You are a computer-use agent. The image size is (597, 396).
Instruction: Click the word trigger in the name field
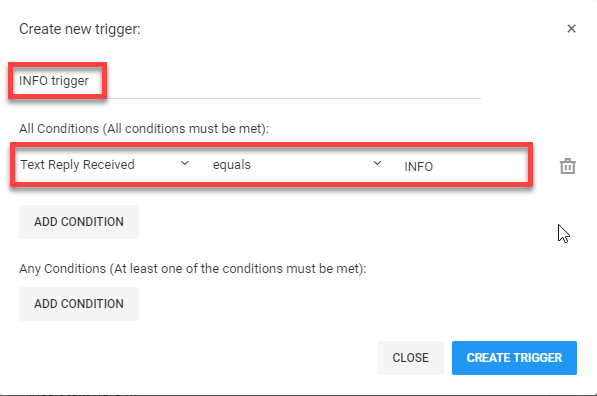(70, 81)
